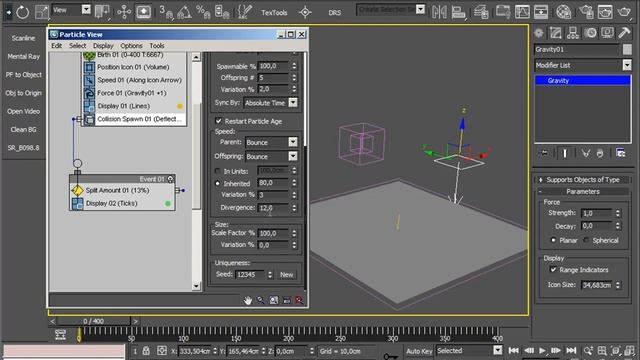Toggle Display 02 (Ticks) green dot

(x=168, y=203)
